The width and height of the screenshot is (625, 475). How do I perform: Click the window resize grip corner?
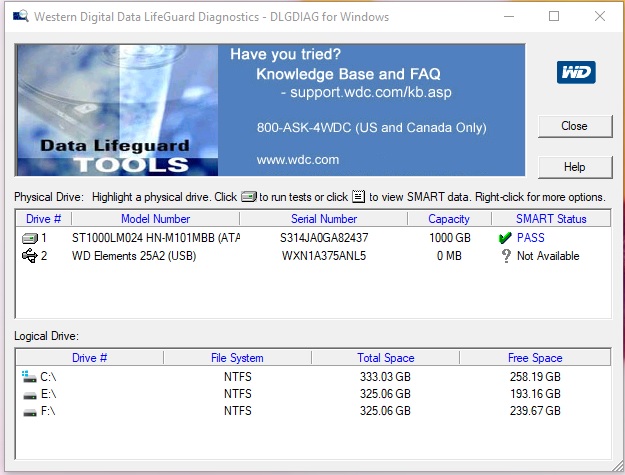coord(618,466)
